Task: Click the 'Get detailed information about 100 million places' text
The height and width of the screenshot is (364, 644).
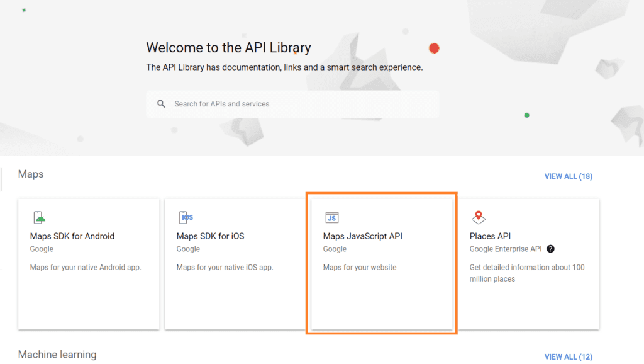Action: (527, 273)
